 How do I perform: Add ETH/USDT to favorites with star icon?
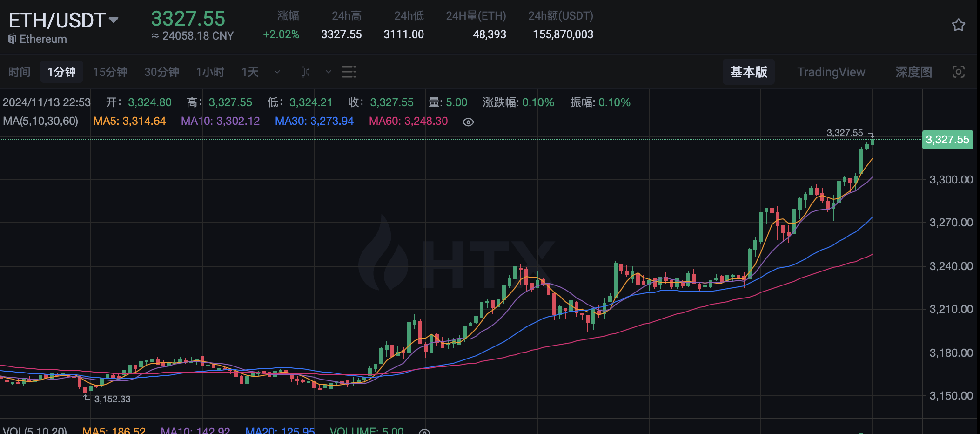coord(958,25)
